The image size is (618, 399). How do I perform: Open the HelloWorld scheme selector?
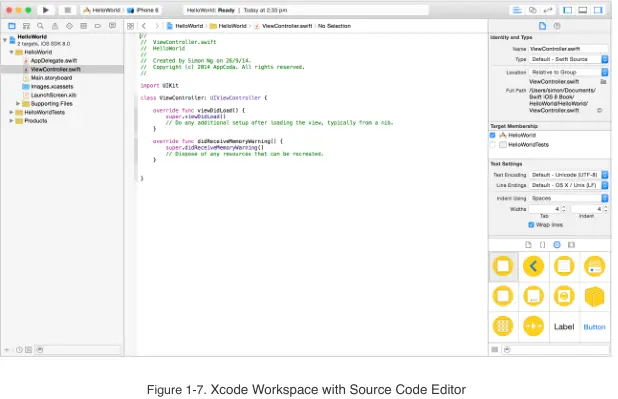click(102, 10)
